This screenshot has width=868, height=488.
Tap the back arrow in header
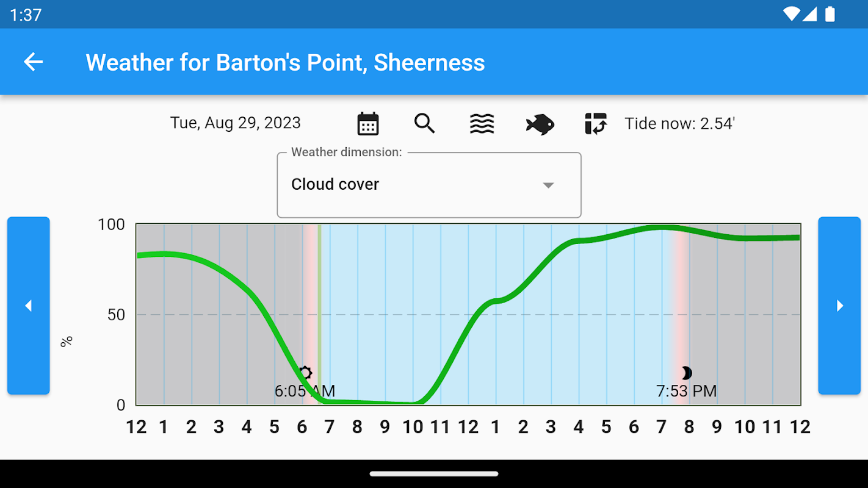pos(34,62)
